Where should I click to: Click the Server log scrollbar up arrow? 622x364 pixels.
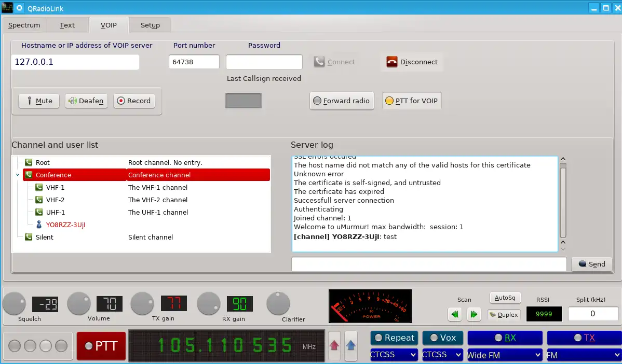tap(563, 159)
